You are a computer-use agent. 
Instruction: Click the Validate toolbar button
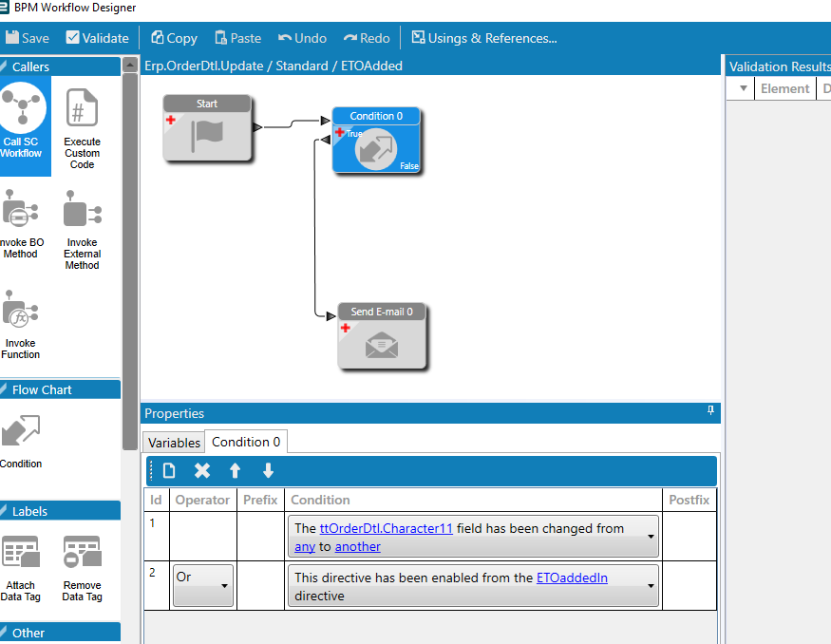98,38
